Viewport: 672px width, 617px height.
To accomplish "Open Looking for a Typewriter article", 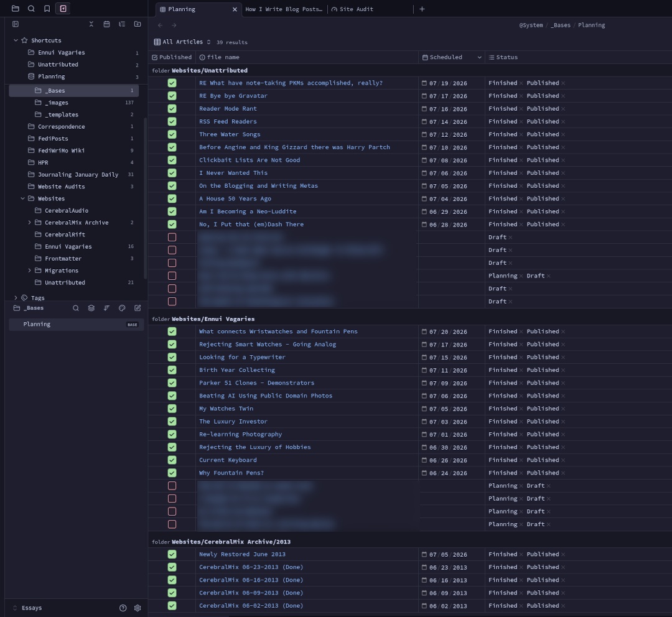I will 242,358.
